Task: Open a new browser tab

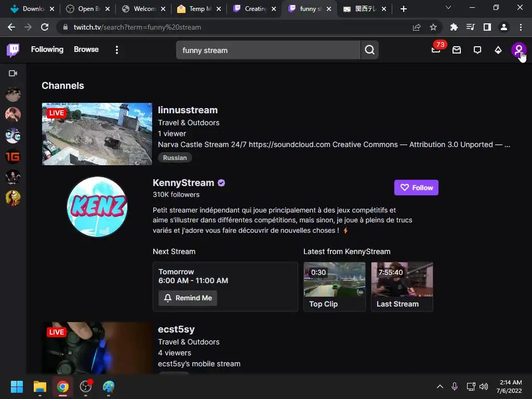Action: [x=403, y=9]
